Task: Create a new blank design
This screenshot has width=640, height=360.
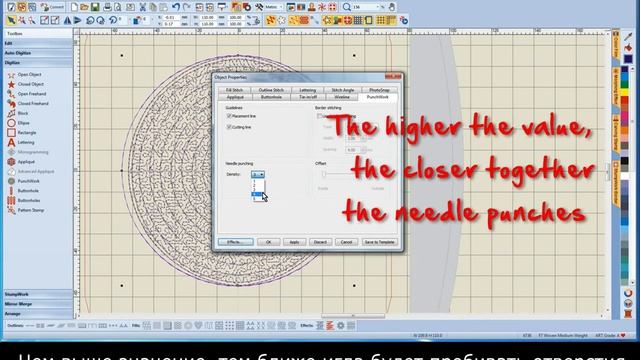Action: click(74, 7)
